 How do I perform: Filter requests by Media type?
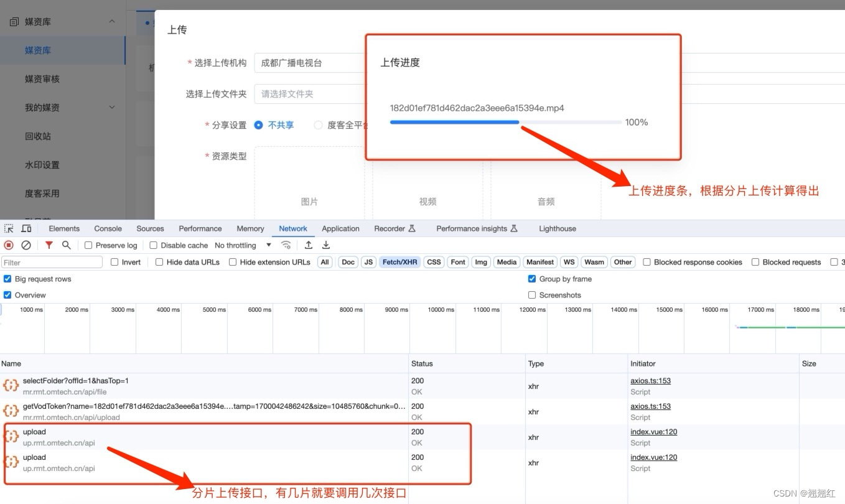(x=507, y=262)
